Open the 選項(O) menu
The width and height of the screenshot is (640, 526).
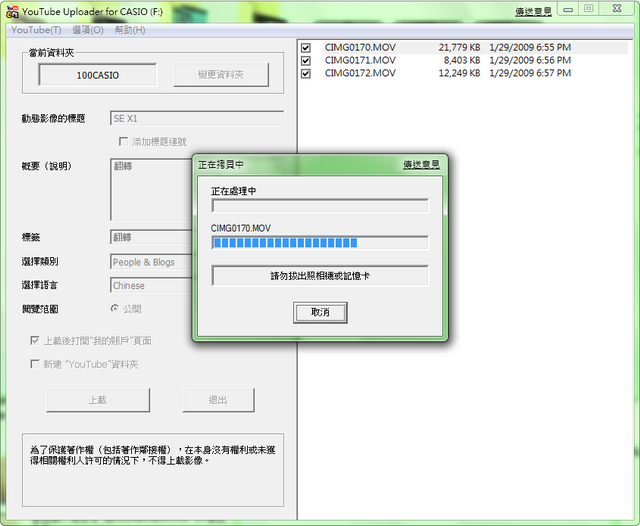coord(88,30)
